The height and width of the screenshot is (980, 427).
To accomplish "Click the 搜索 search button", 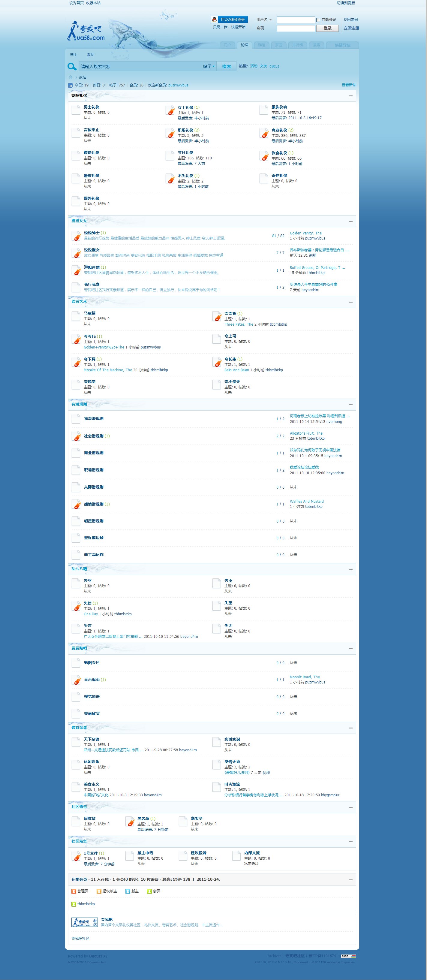I will pyautogui.click(x=227, y=66).
